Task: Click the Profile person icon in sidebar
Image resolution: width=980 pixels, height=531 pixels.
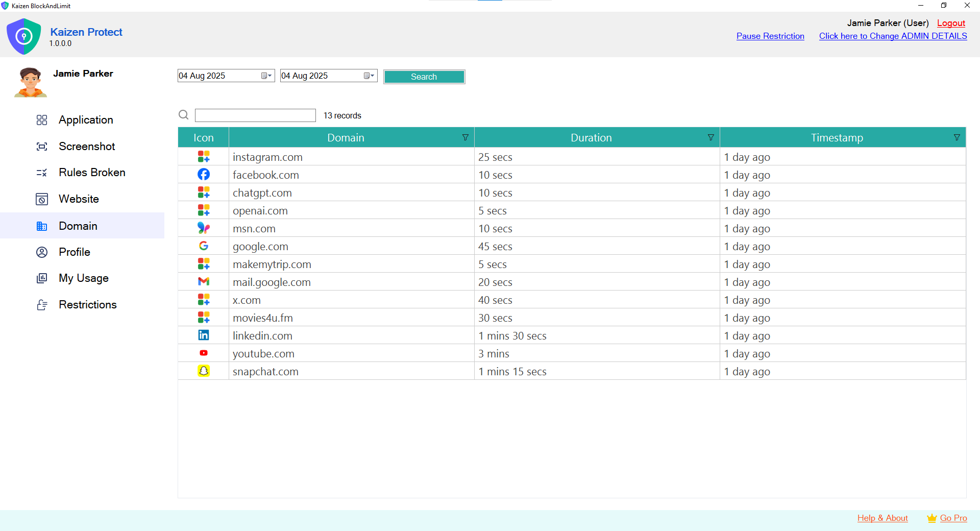Action: 42,252
